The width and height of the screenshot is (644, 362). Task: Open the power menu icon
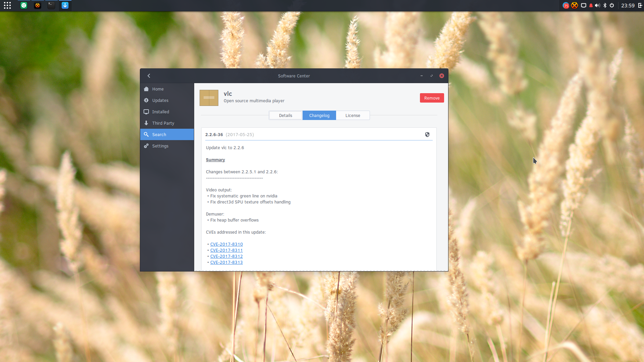pyautogui.click(x=612, y=5)
